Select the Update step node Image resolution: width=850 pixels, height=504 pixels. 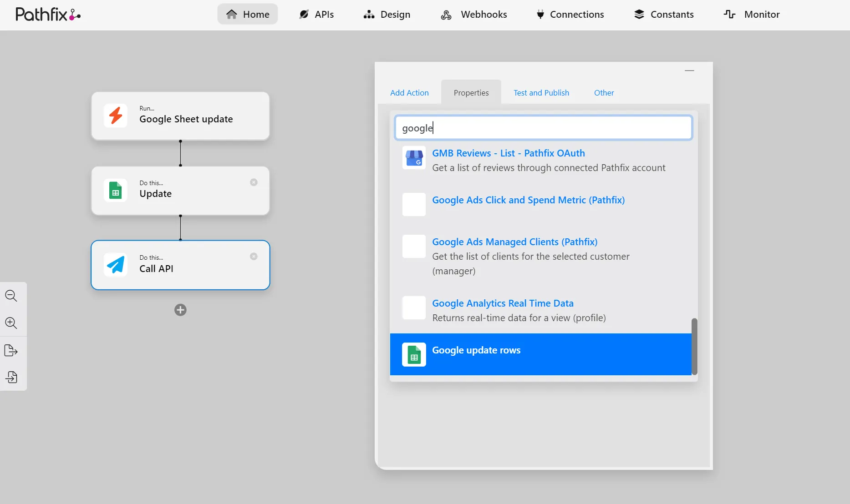tap(180, 191)
